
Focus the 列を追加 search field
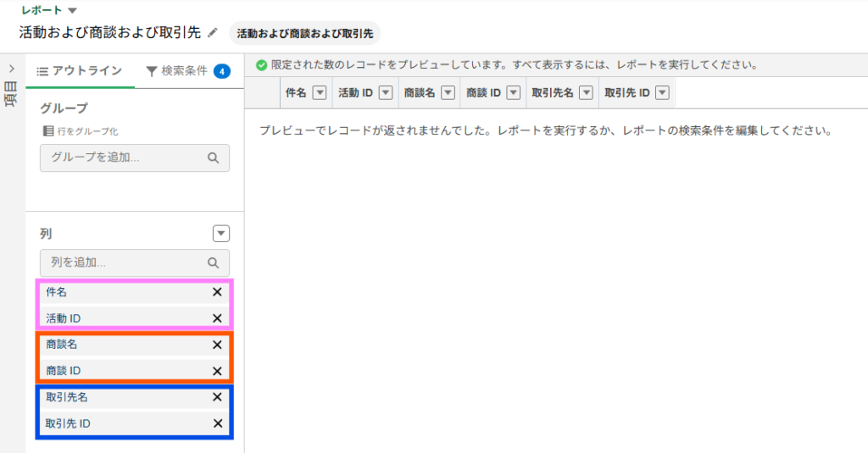135,262
